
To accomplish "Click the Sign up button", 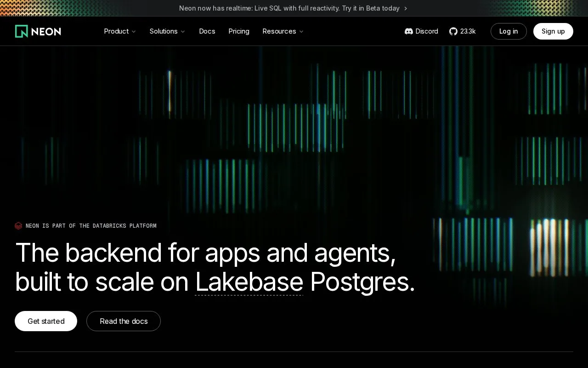I will click(x=553, y=31).
